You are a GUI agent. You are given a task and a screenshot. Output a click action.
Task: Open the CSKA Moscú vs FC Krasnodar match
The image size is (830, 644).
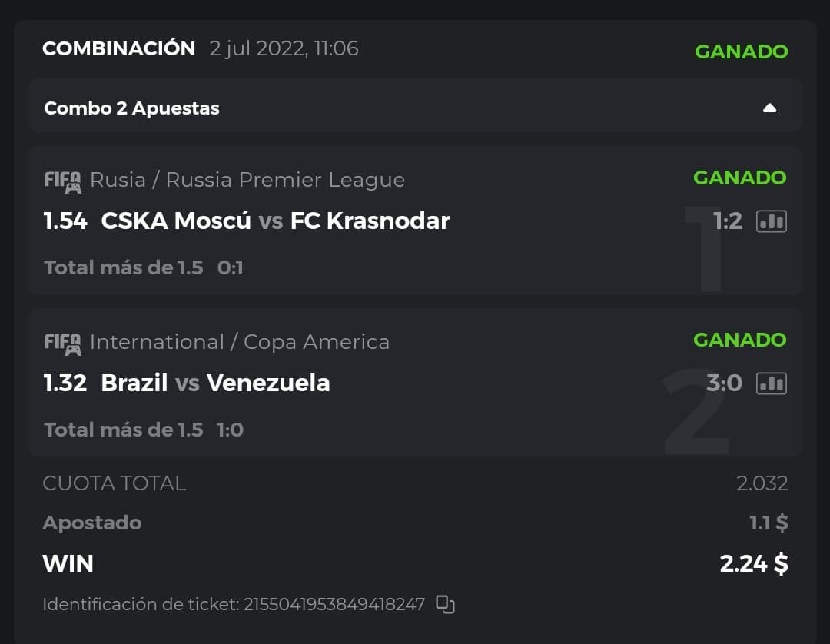pos(275,221)
